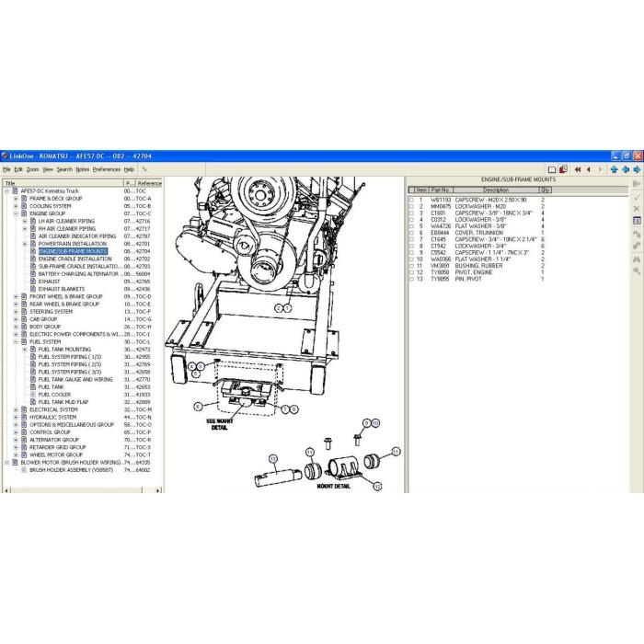644x644 pixels.
Task: Click the document icon beside EXHAUST BLANKETS
Action: tap(33, 289)
